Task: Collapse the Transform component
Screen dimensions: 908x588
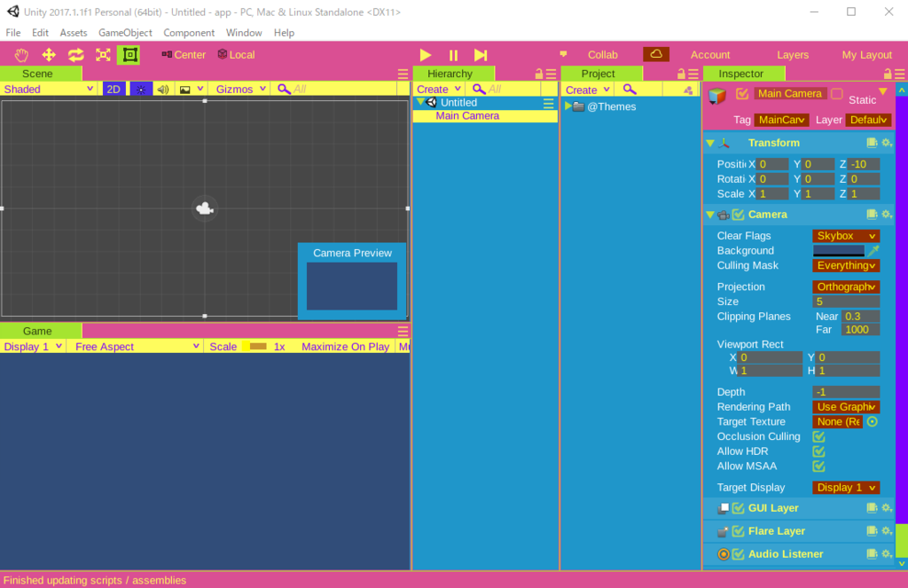Action: click(x=709, y=142)
